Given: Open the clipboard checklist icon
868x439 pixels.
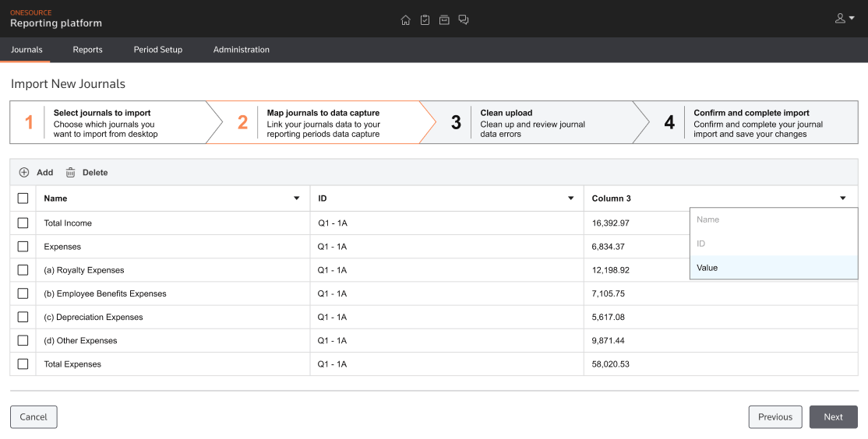Looking at the screenshot, I should [x=425, y=19].
